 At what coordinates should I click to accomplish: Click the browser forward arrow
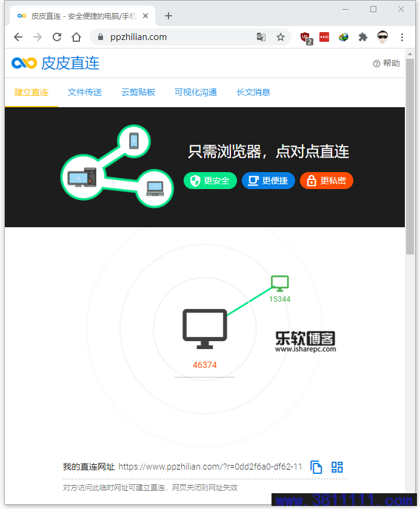[x=38, y=37]
